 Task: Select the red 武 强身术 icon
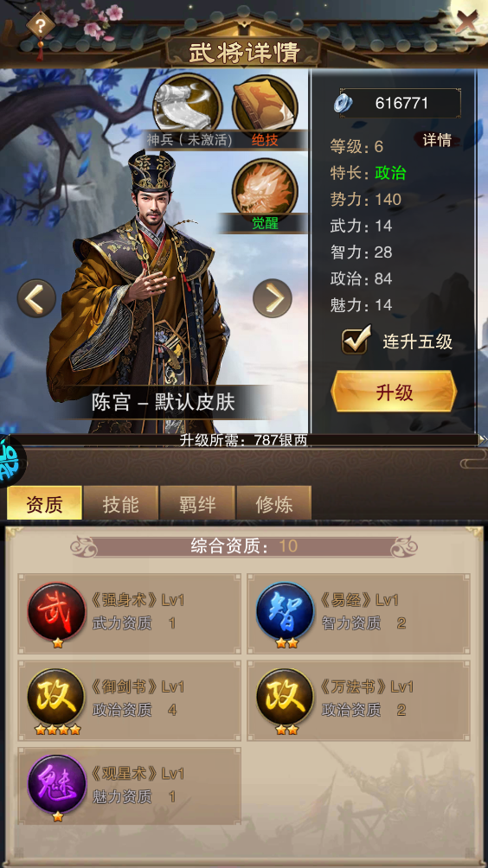point(56,611)
